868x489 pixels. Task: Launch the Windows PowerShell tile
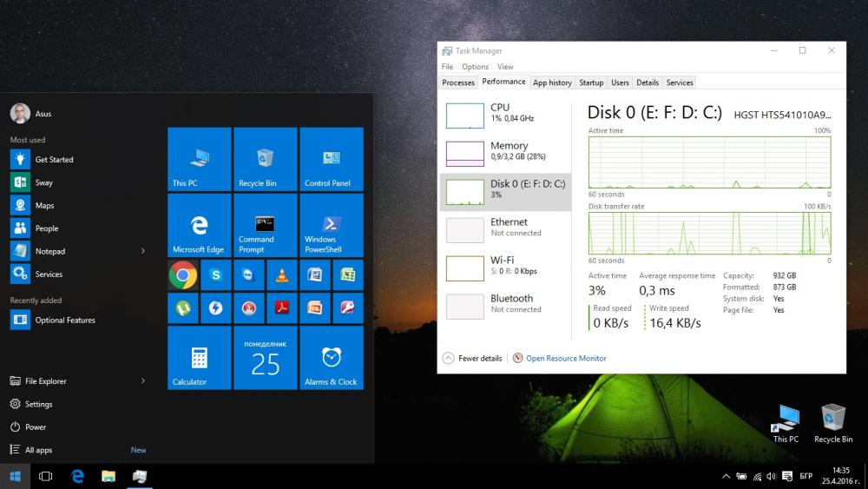pyautogui.click(x=332, y=226)
